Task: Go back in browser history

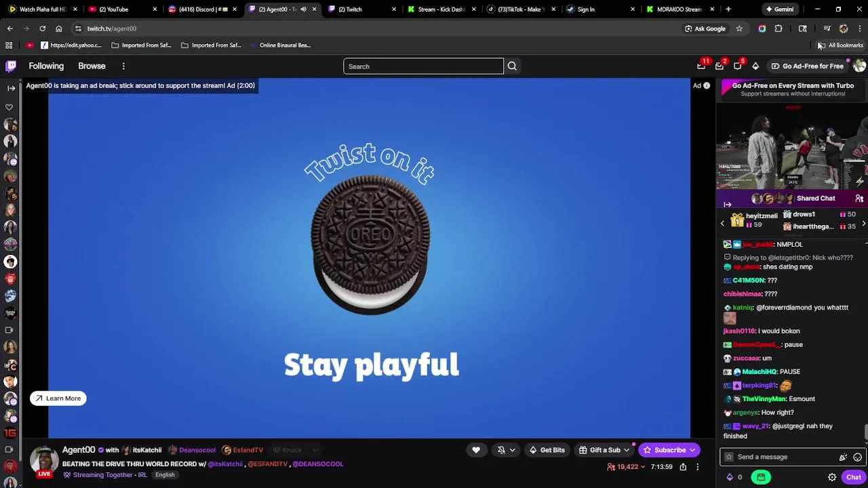Action: [9, 28]
